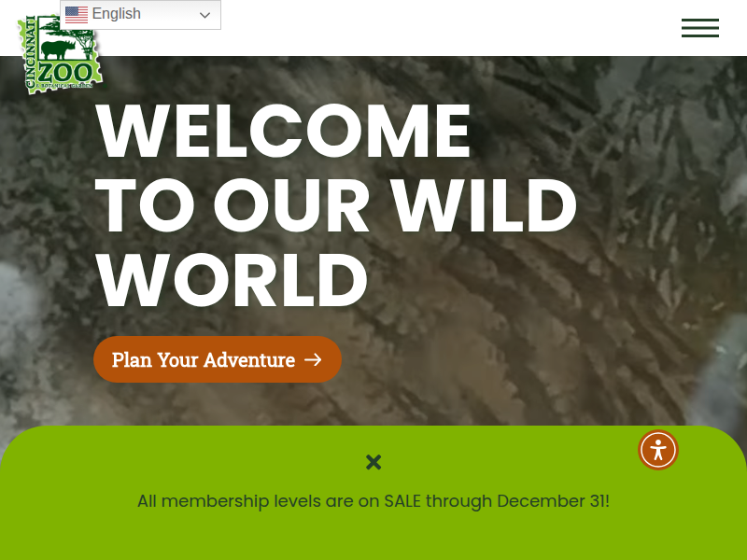The image size is (747, 560).
Task: Click the 'TO OUR WILD' heading line
Action: click(336, 205)
